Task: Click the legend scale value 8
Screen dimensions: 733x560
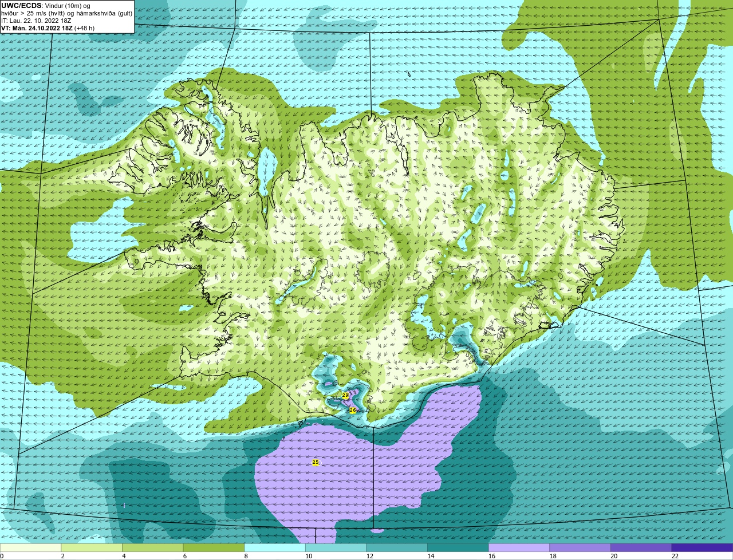Action: [246, 556]
